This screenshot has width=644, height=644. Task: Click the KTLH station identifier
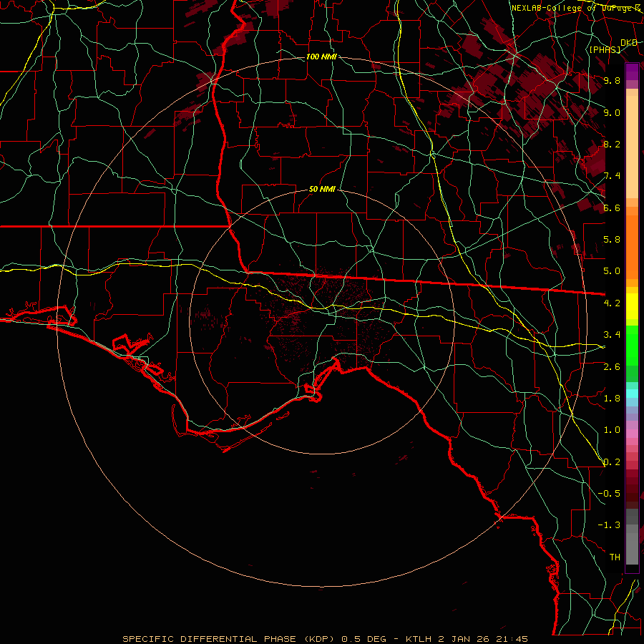coord(418,639)
